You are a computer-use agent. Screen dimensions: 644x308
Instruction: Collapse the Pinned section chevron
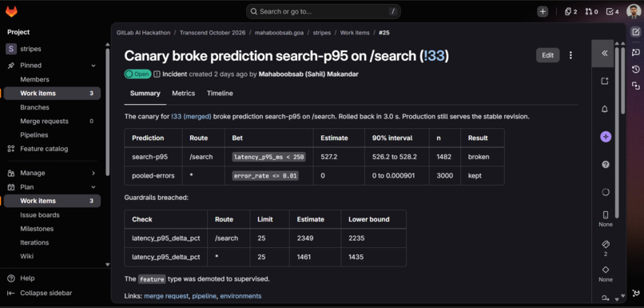click(93, 66)
